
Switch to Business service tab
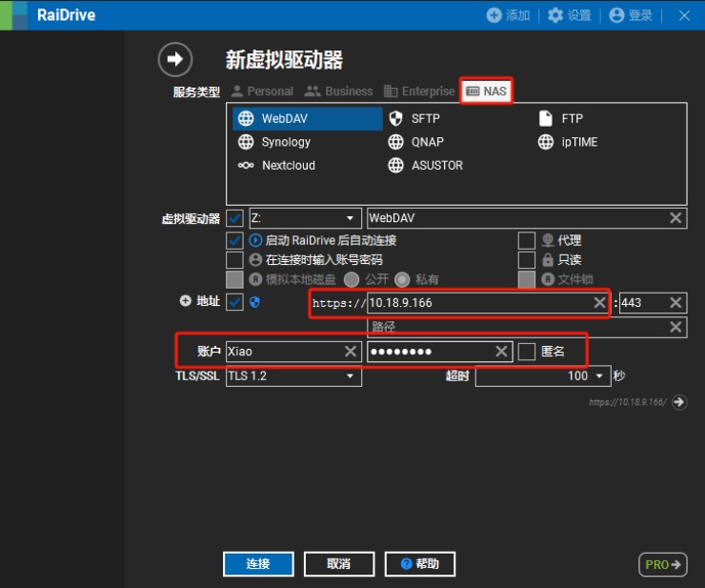click(338, 91)
